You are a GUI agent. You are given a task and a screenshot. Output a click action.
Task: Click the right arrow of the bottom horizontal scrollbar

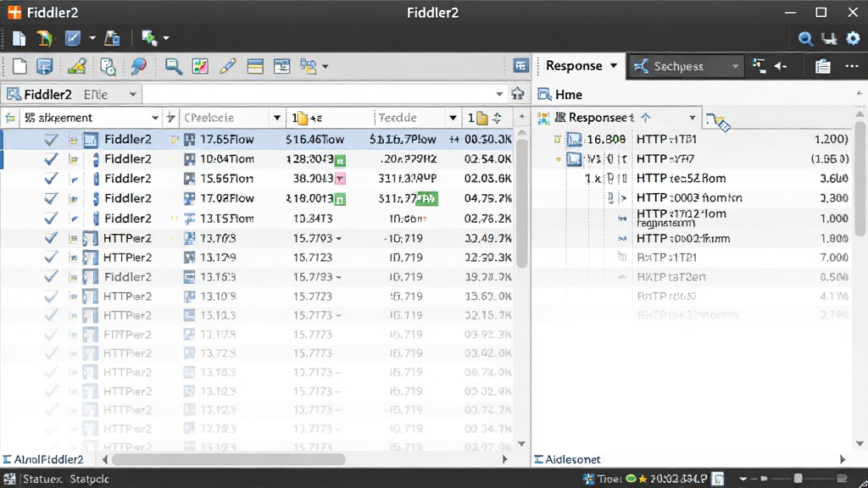[x=504, y=459]
